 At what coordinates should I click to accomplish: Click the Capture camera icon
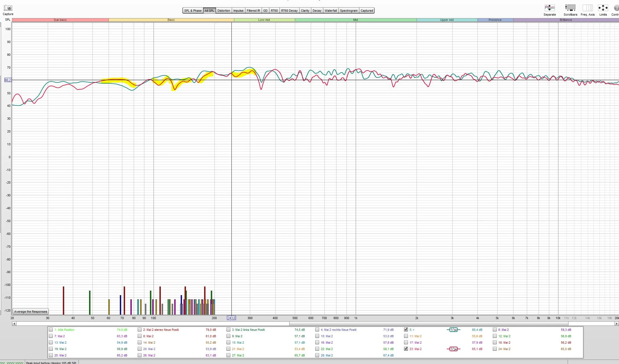point(8,8)
